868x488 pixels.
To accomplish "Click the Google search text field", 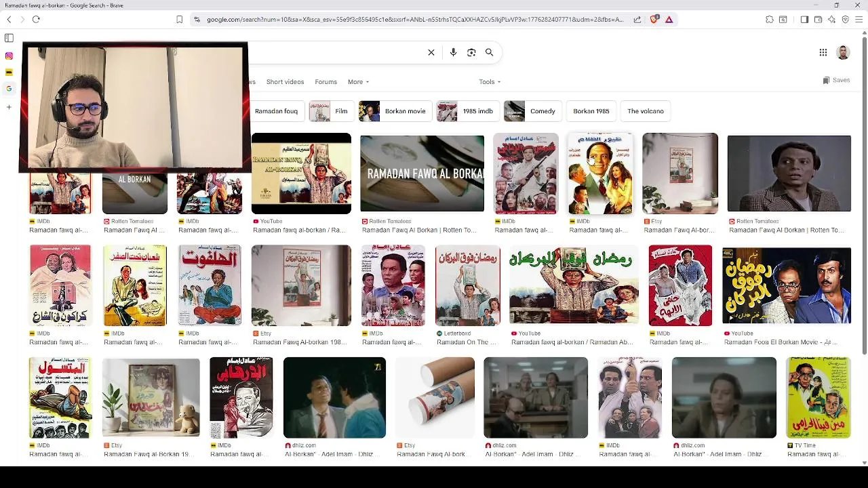I will click(336, 52).
